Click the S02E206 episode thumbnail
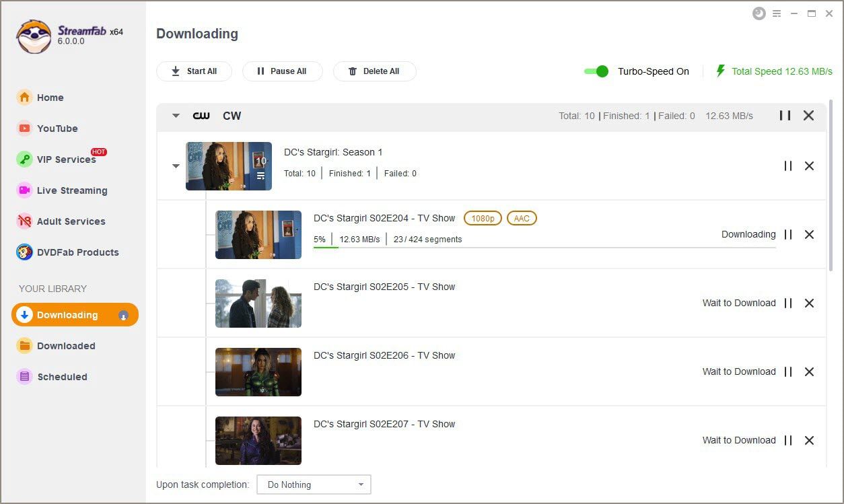This screenshot has width=844, height=504. [x=258, y=372]
